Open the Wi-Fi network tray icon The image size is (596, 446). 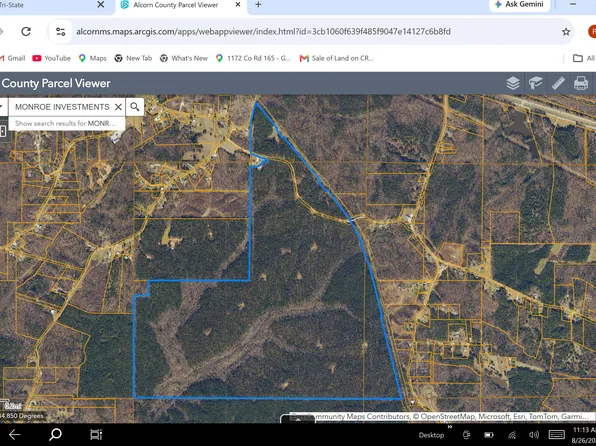pyautogui.click(x=512, y=435)
